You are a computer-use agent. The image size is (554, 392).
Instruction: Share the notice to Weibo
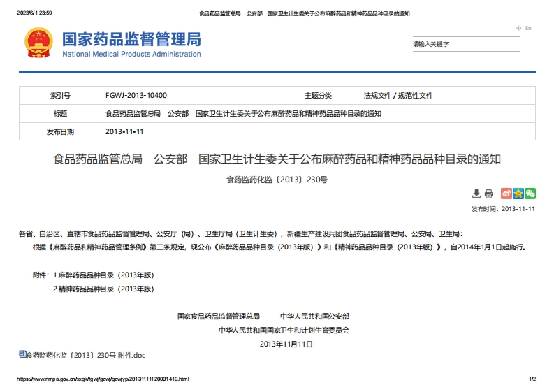(507, 194)
